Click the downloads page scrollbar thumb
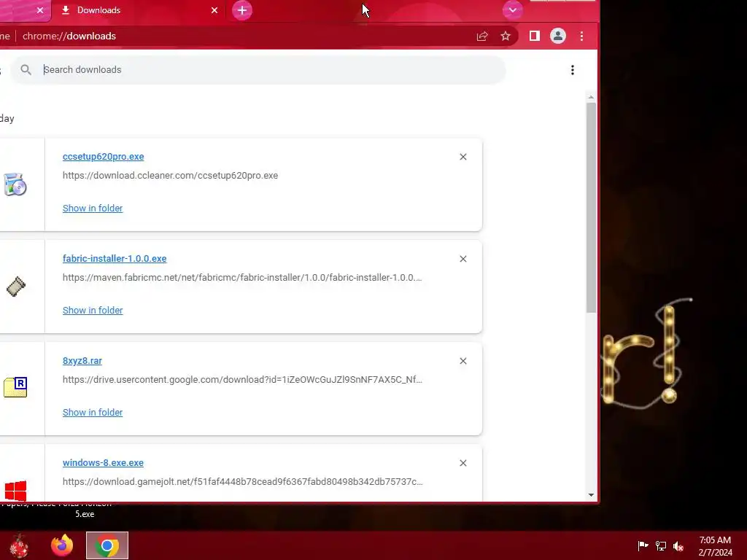 tap(591, 208)
